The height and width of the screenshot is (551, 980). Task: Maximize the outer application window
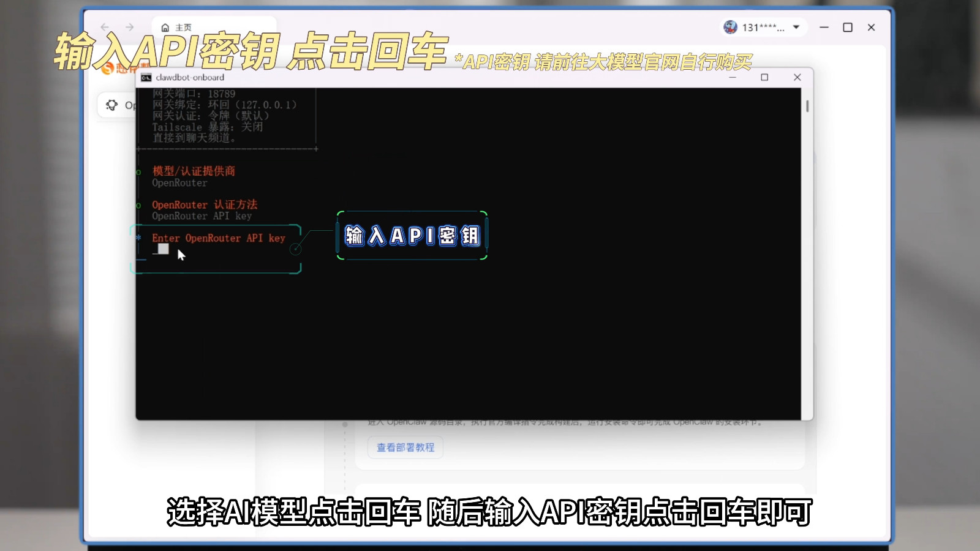tap(848, 27)
